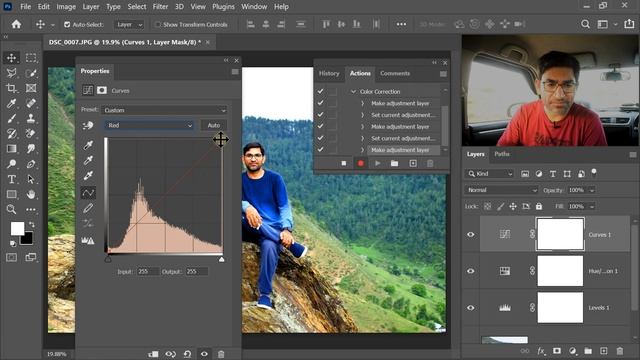Expand the first Make adjustment layer step

pyautogui.click(x=362, y=104)
